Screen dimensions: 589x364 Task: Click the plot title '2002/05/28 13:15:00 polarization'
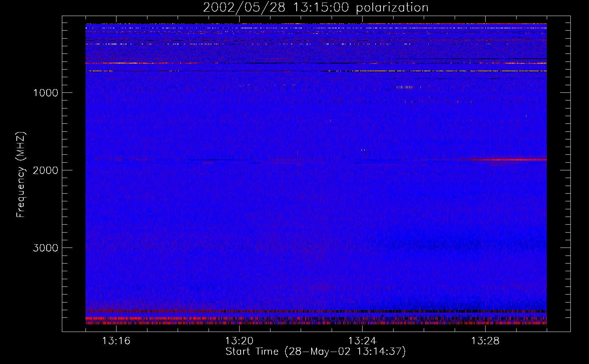pos(316,8)
